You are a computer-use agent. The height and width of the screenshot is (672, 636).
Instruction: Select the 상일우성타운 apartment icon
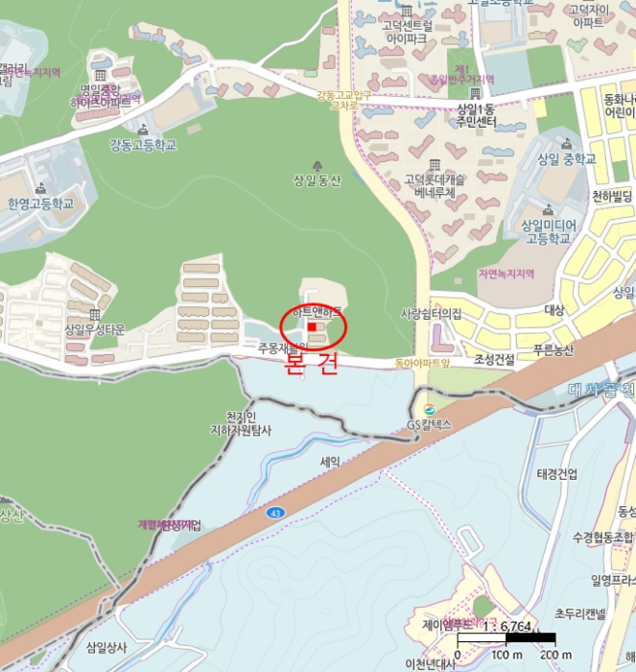point(95,315)
